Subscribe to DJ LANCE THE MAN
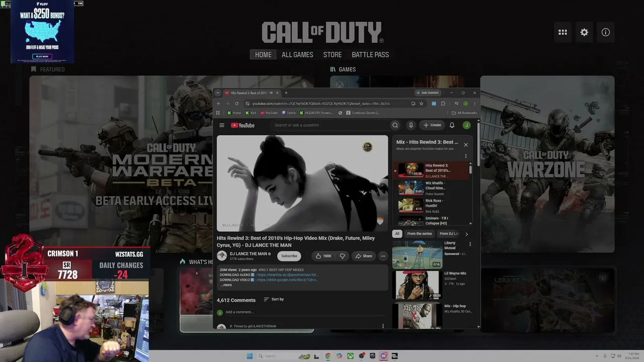 (289, 256)
